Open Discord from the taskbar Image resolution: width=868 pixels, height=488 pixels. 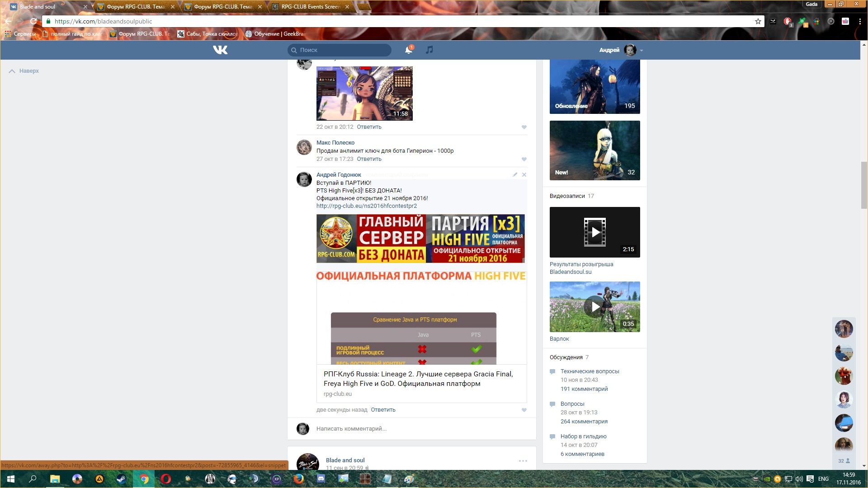[x=321, y=479]
